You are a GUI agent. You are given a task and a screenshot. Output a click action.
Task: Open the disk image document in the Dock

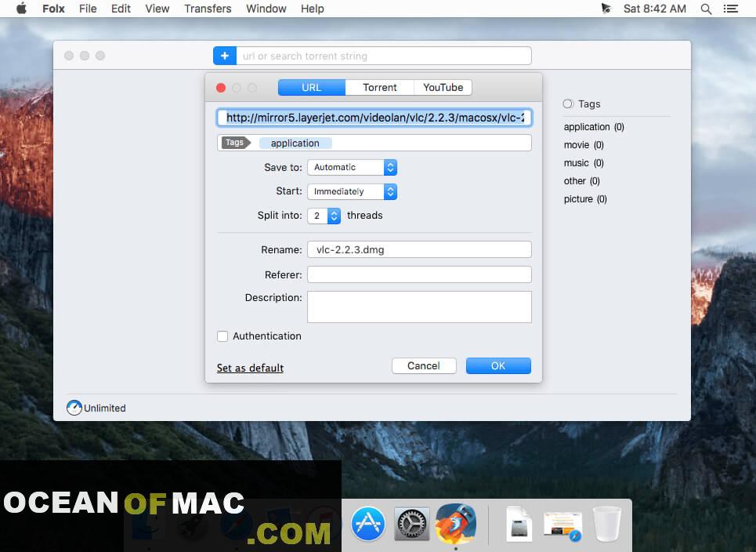[x=519, y=524]
